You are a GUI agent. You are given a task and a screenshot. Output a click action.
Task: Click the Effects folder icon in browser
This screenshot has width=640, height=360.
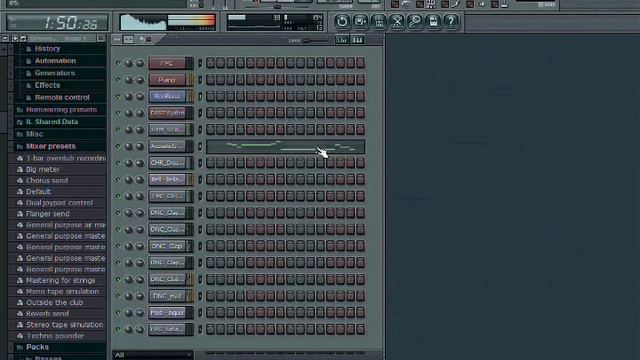coord(29,86)
